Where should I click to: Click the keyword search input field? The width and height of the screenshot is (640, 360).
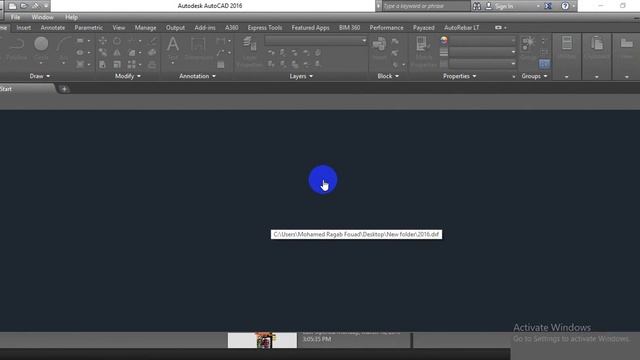point(425,6)
